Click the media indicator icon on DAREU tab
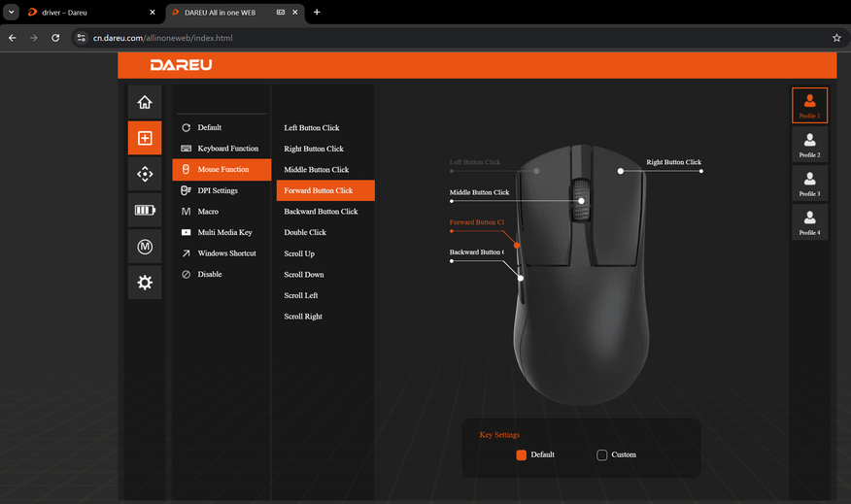Image resolution: width=851 pixels, height=504 pixels. pos(281,12)
